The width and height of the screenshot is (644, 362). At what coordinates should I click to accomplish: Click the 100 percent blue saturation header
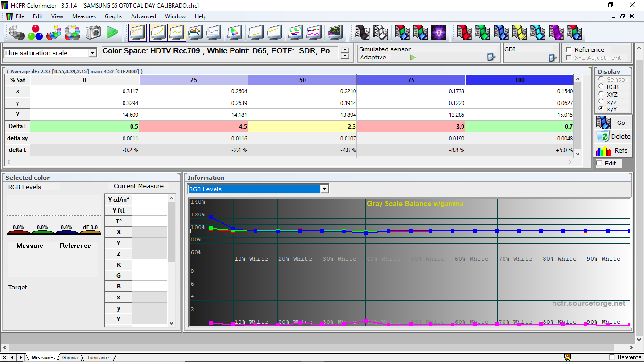(520, 80)
